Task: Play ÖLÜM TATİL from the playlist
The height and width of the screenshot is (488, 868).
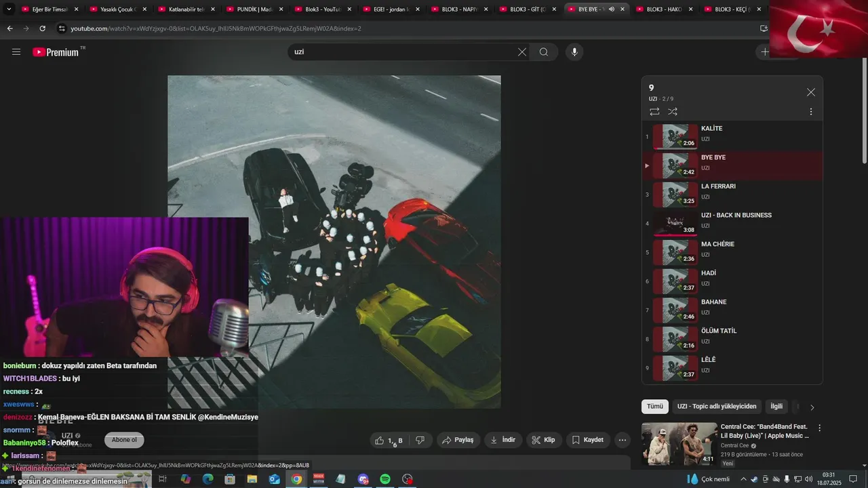Action: tap(732, 339)
